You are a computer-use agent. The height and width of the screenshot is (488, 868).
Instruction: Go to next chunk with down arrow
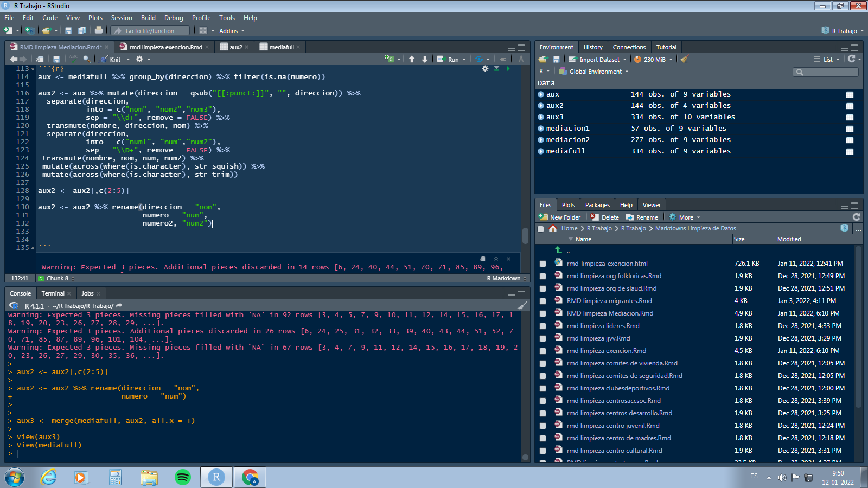point(425,59)
